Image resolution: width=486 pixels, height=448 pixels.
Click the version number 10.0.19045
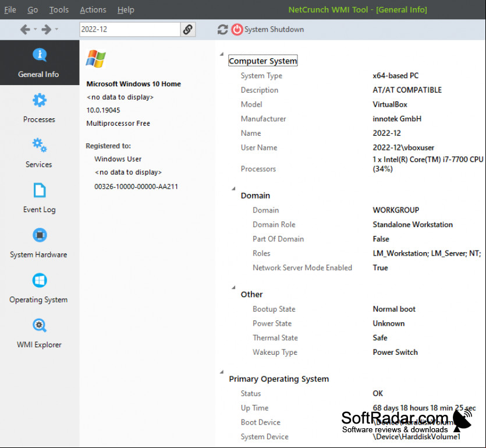[x=103, y=110]
